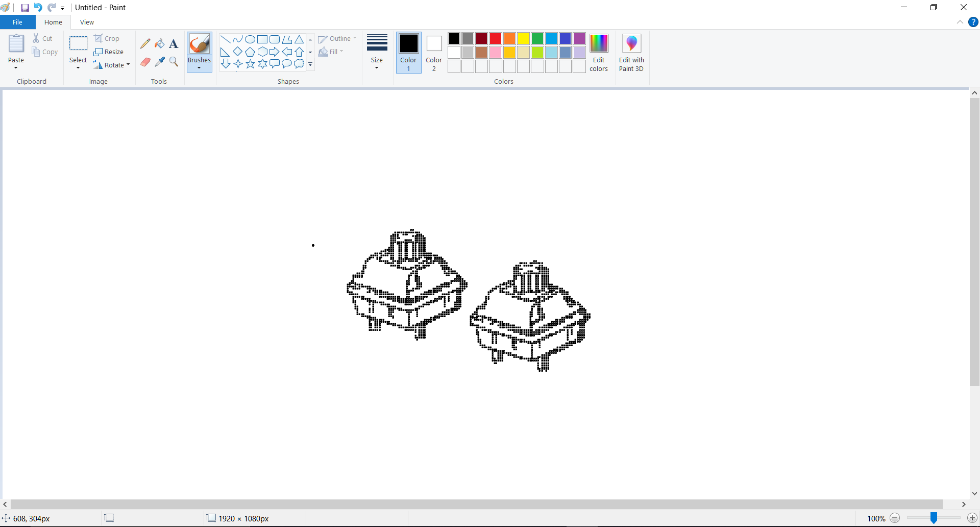Choose the Triangle shape
980x527 pixels.
pyautogui.click(x=300, y=39)
